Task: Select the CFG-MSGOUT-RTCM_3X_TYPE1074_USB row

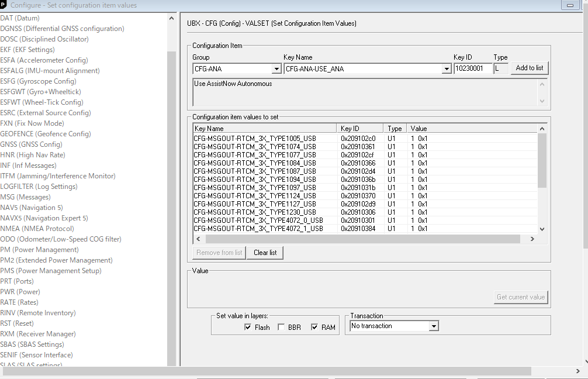Action: [x=365, y=147]
